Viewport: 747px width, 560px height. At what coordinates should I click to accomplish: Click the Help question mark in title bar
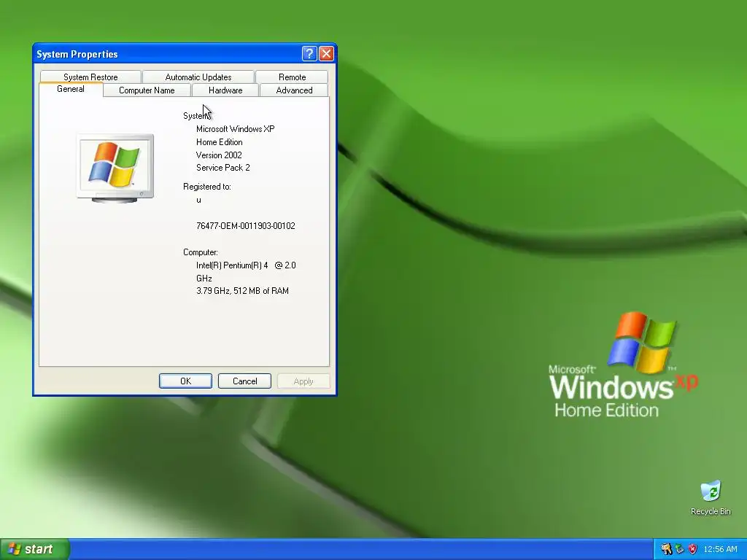[x=309, y=54]
